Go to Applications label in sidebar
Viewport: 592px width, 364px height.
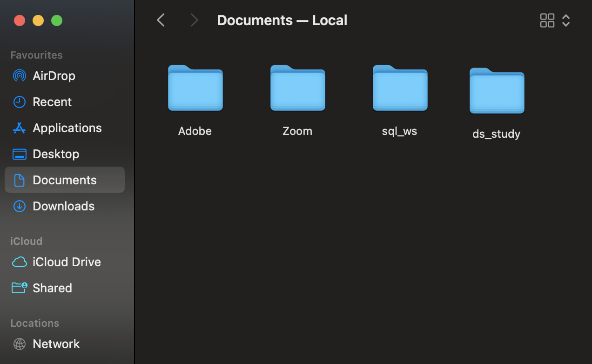point(67,128)
